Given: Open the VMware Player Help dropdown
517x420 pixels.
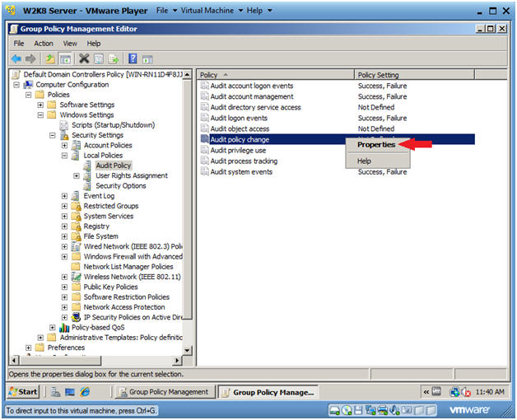Looking at the screenshot, I should [259, 11].
